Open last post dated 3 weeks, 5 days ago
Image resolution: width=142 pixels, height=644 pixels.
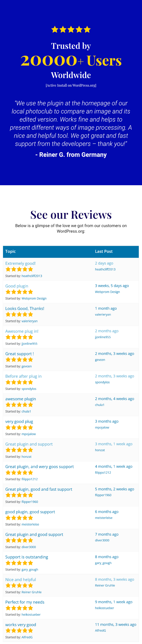click(x=112, y=286)
